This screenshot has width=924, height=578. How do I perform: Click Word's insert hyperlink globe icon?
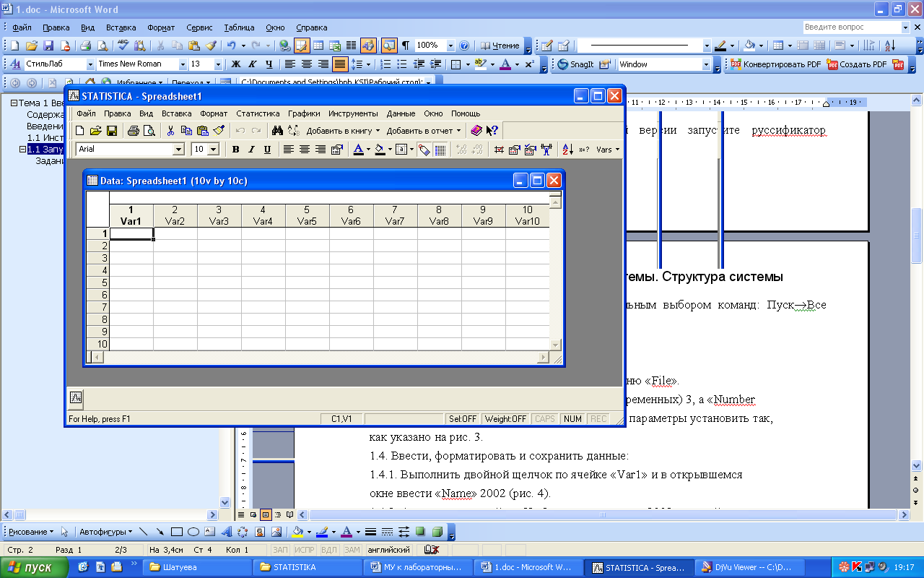pyautogui.click(x=284, y=45)
